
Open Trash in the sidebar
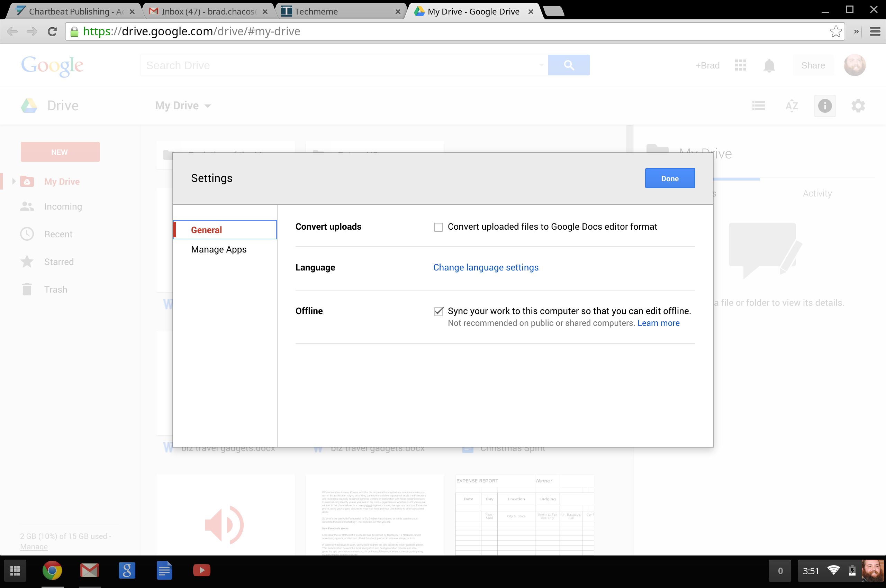pos(55,290)
